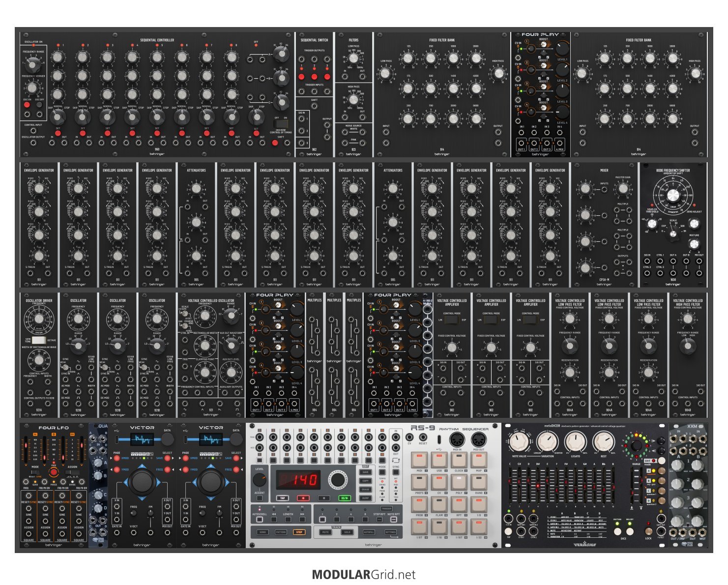Click the NOTE VALUE knob on meloDICER
728x585 pixels.
[x=519, y=441]
